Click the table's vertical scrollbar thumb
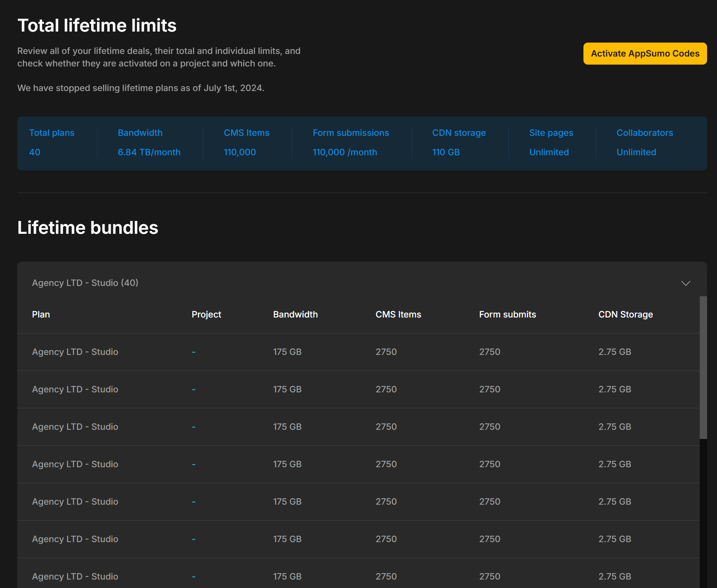 (703, 367)
